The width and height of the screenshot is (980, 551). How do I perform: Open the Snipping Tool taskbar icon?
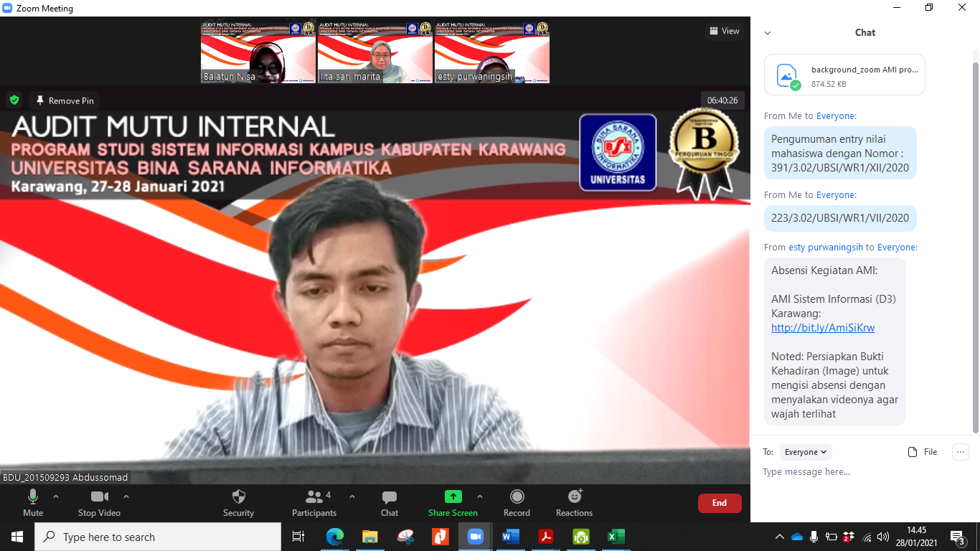point(405,537)
